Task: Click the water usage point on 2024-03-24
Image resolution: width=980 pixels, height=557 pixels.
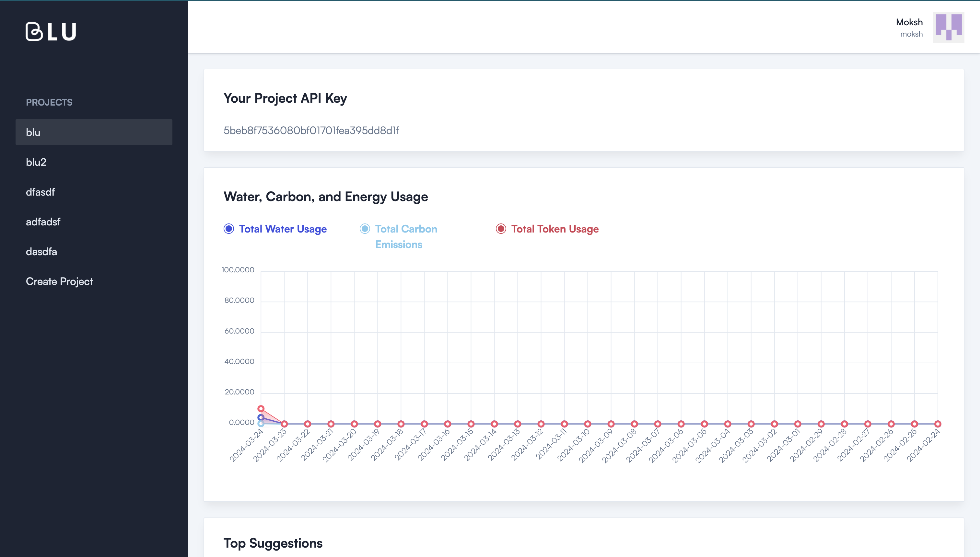Action: (x=261, y=417)
